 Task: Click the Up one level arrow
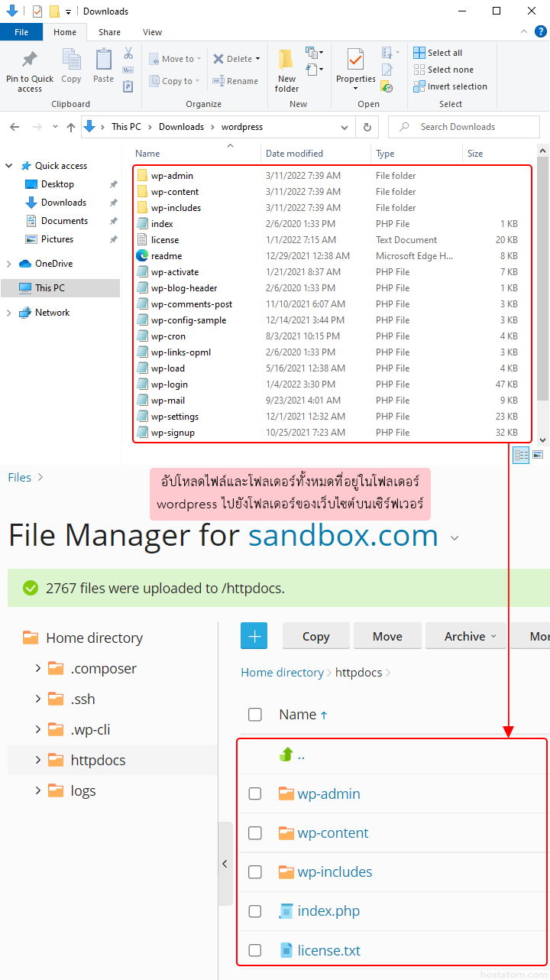71,127
